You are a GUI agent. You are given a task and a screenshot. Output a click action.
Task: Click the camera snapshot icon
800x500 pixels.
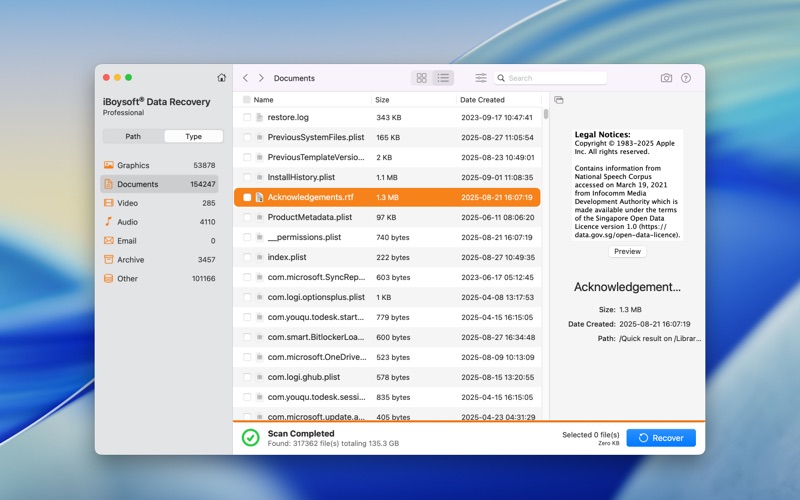(x=666, y=78)
